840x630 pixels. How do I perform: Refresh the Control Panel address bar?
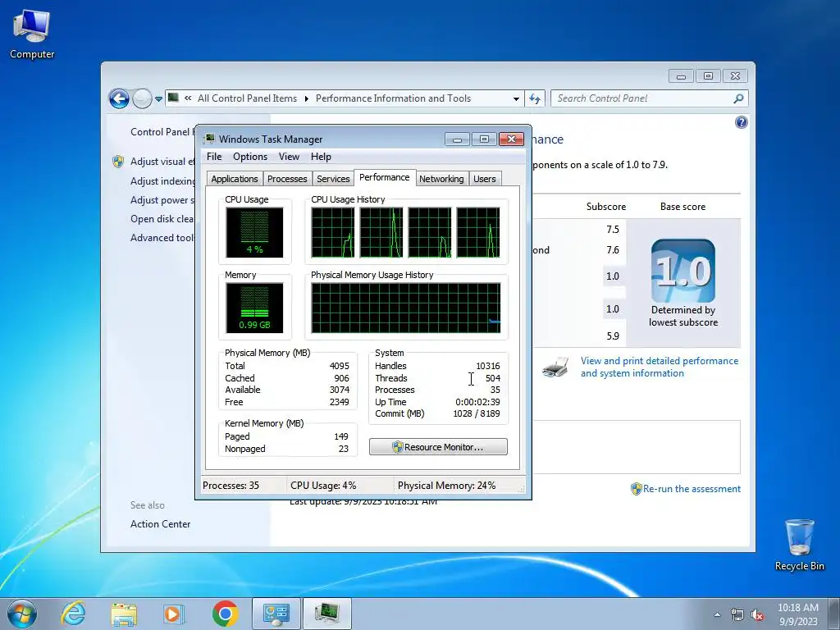(x=535, y=98)
